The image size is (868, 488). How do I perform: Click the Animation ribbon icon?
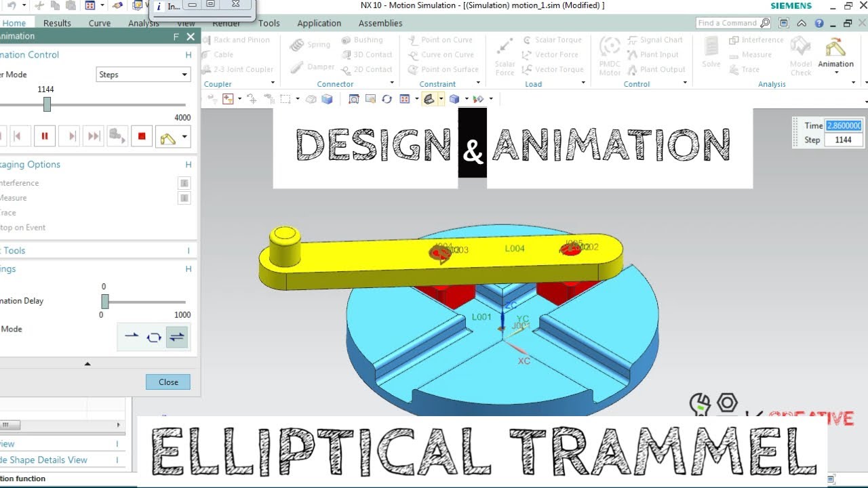point(835,53)
